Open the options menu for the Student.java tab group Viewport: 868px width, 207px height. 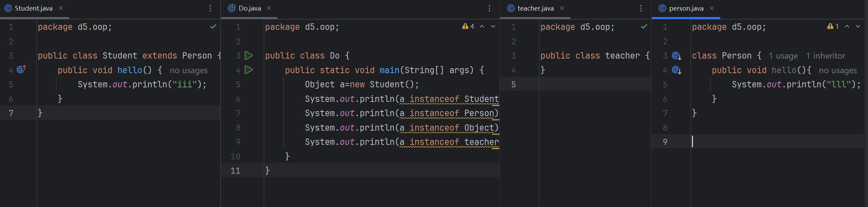click(210, 8)
